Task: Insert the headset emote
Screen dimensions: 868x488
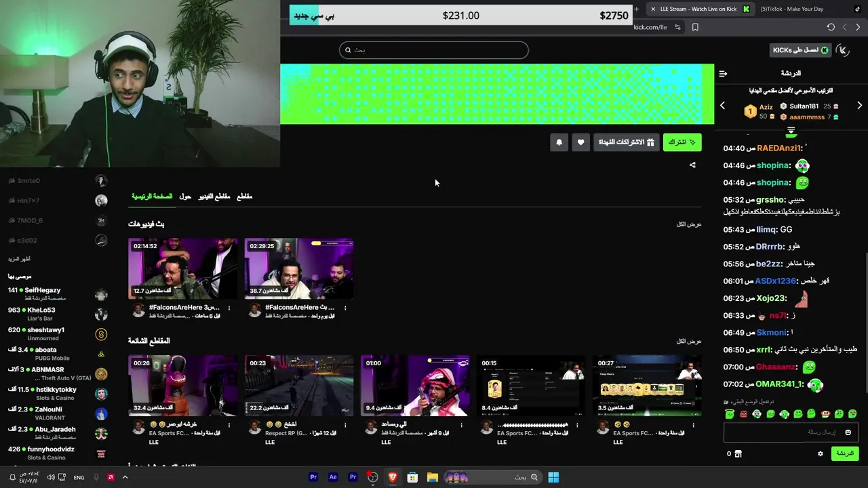Action: (785, 413)
